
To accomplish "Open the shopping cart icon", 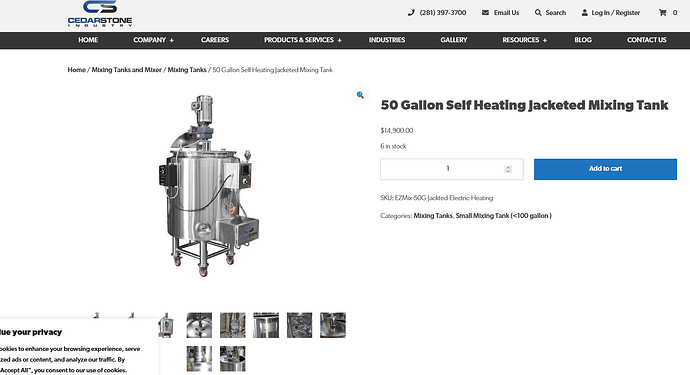I will [x=662, y=13].
